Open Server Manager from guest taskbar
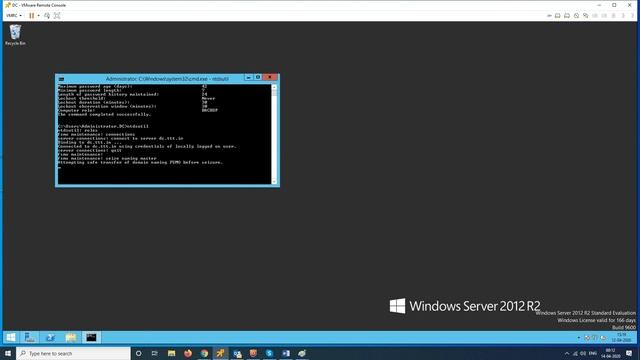 [30, 337]
